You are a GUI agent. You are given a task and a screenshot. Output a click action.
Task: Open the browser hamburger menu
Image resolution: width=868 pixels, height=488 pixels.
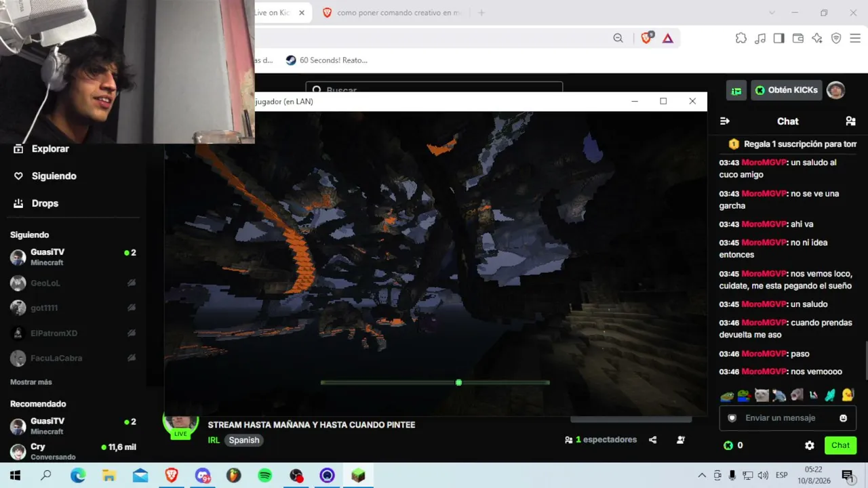pyautogui.click(x=855, y=38)
